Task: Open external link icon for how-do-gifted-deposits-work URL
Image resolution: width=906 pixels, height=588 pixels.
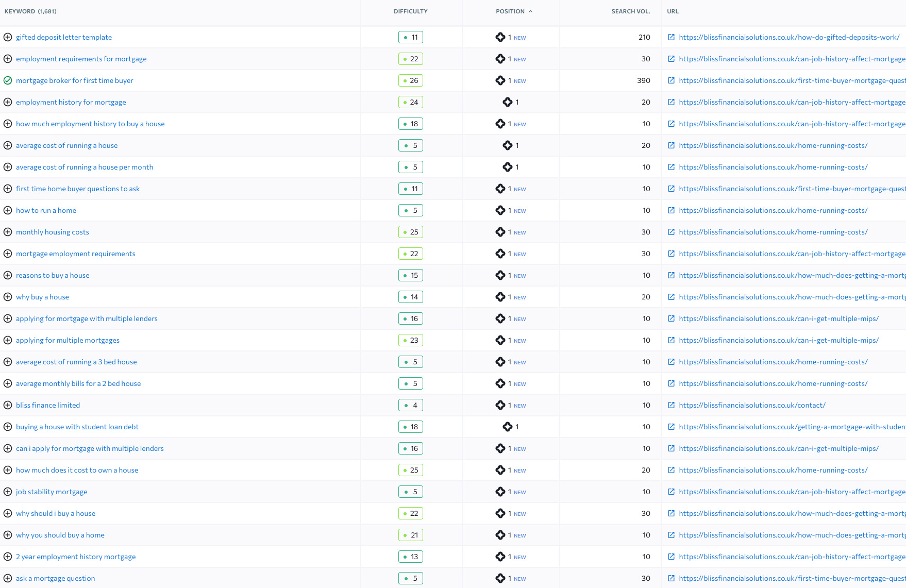Action: 671,37
